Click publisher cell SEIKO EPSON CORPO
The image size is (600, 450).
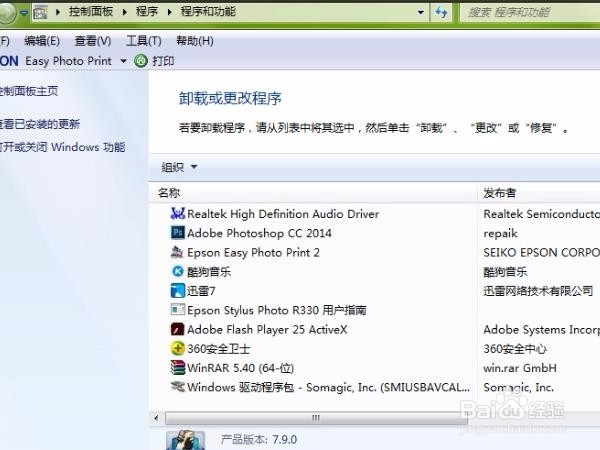tap(541, 253)
